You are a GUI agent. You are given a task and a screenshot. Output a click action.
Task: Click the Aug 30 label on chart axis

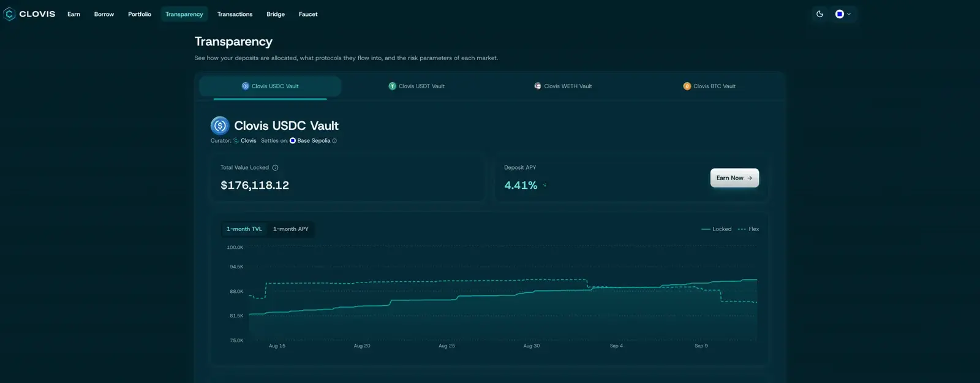(x=532, y=346)
